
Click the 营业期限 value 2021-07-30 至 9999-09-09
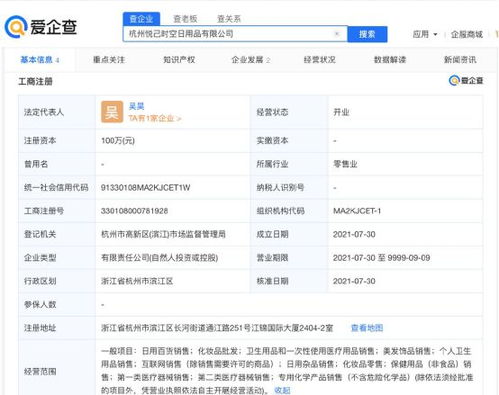tap(381, 258)
